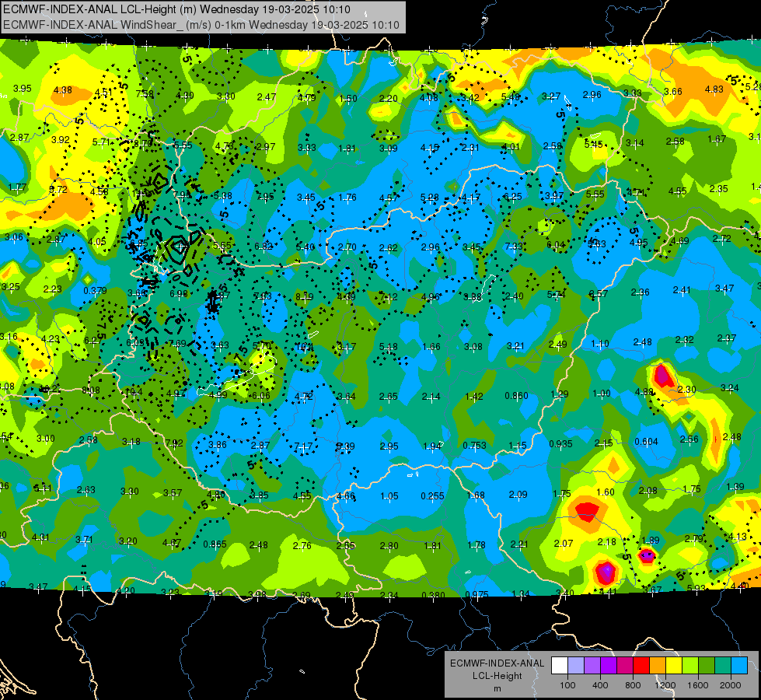Click the wind shear value 2.09
The image size is (761, 700).
click(x=518, y=494)
